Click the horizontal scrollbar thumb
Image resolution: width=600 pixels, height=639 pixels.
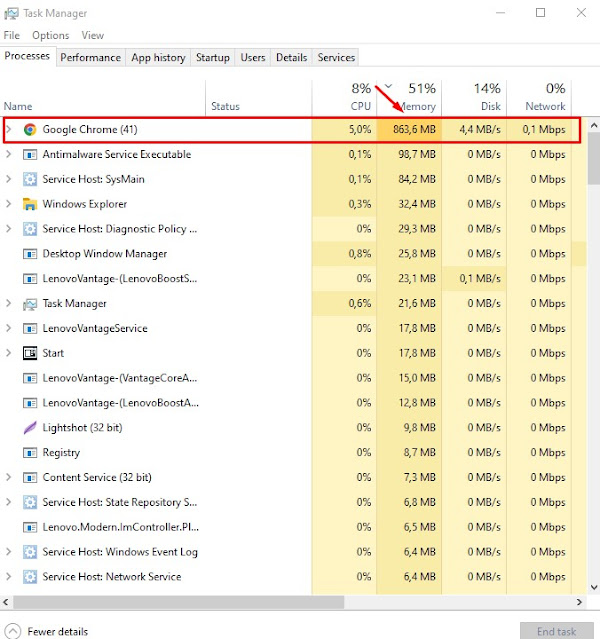[x=179, y=602]
